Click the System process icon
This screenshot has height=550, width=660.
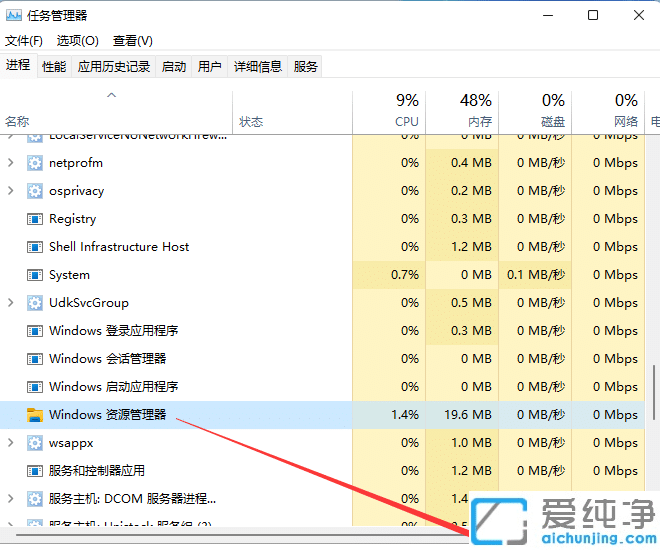point(35,275)
